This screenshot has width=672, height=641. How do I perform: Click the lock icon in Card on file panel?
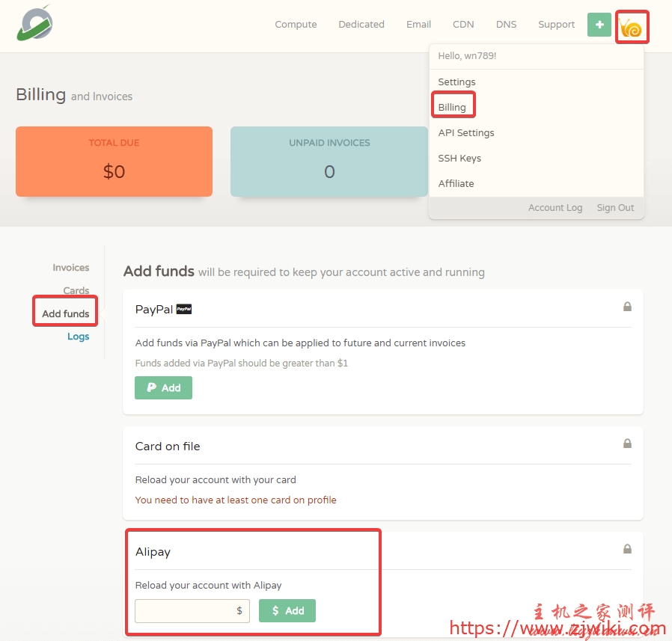627,444
